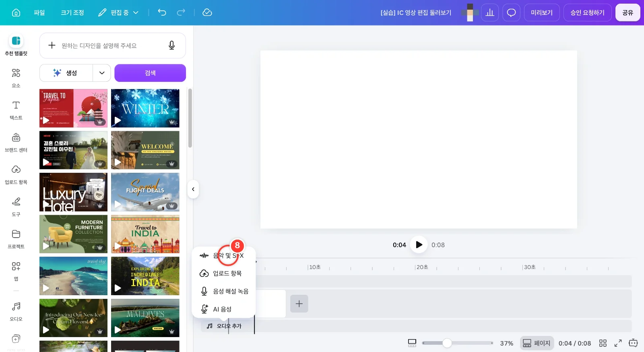Choose 음성 해설 녹음 option
The height and width of the screenshot is (352, 644).
pos(224,291)
